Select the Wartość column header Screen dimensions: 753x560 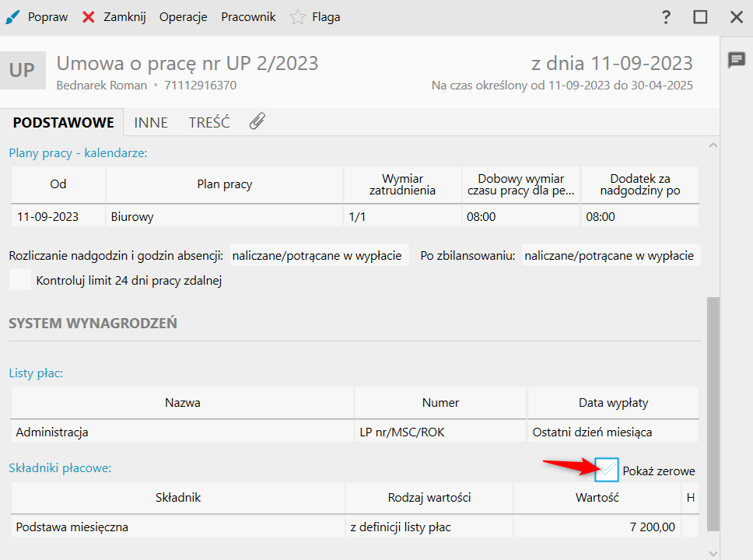click(597, 498)
